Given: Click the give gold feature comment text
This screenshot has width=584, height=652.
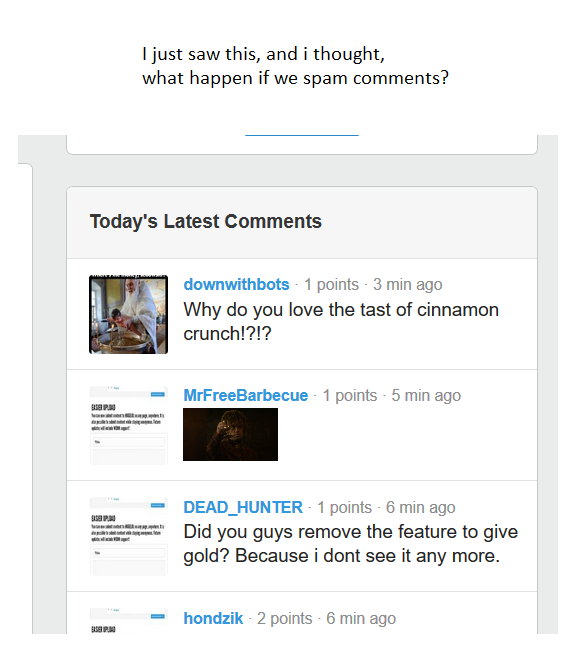Looking at the screenshot, I should point(351,544).
